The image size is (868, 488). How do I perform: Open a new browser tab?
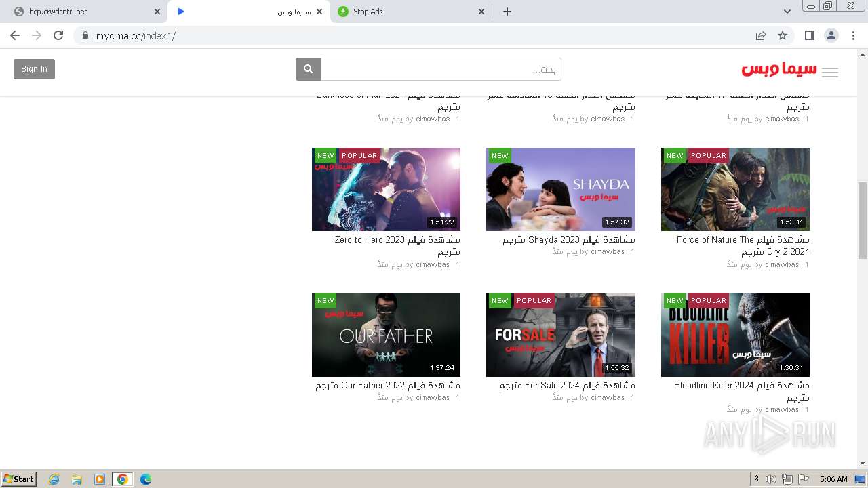[507, 12]
